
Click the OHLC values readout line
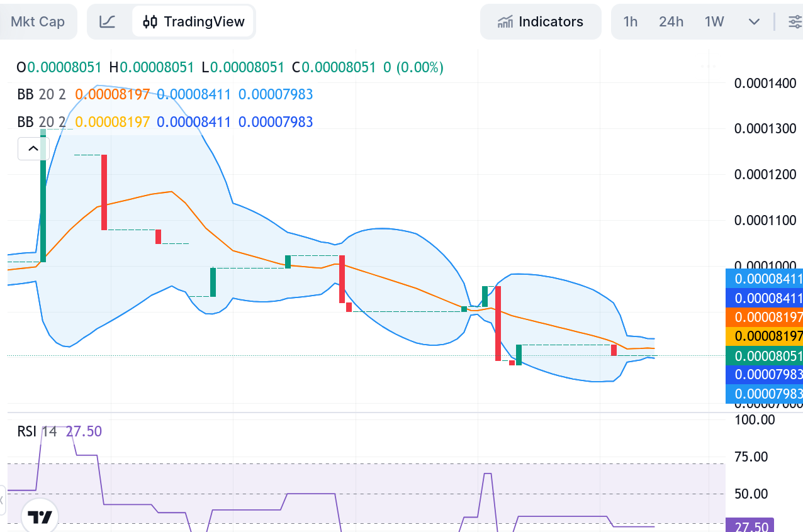(230, 67)
